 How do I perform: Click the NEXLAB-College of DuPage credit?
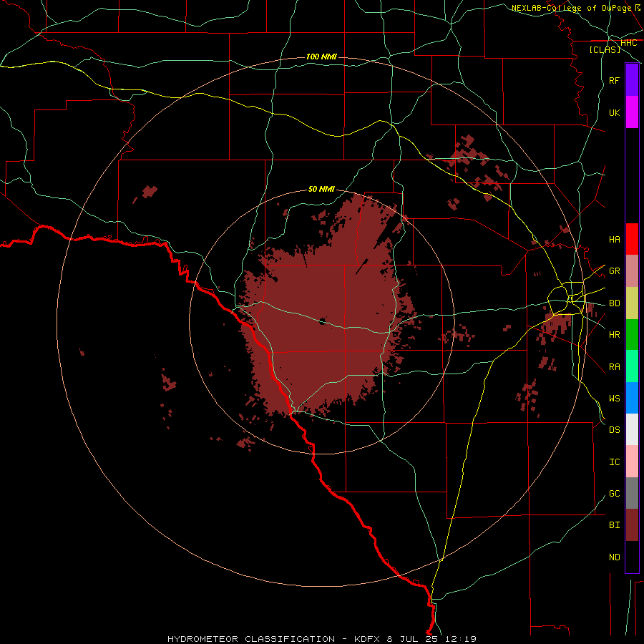(x=571, y=8)
